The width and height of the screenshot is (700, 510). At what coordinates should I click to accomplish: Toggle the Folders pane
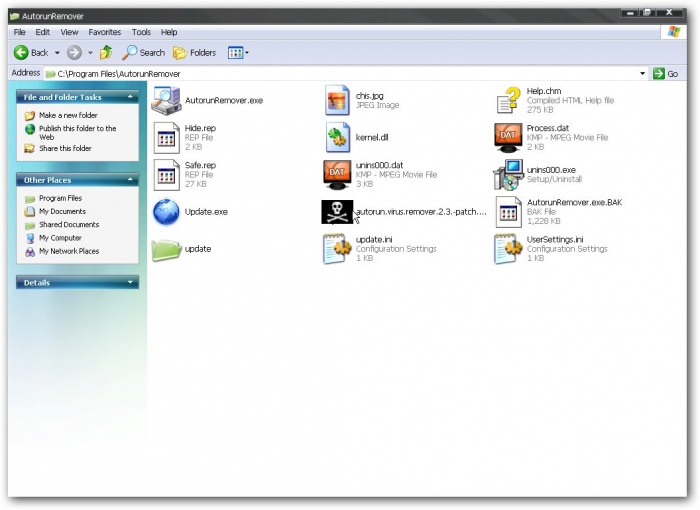coord(194,53)
